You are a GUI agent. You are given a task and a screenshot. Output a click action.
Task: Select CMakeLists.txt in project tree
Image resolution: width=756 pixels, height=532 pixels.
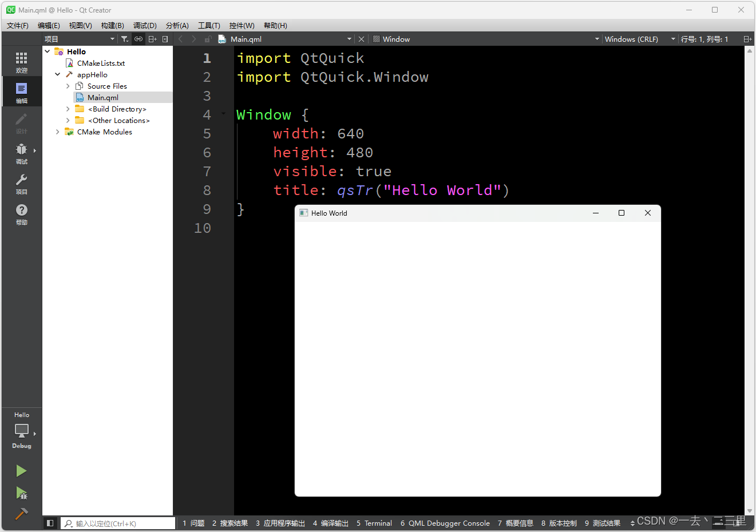pos(101,63)
